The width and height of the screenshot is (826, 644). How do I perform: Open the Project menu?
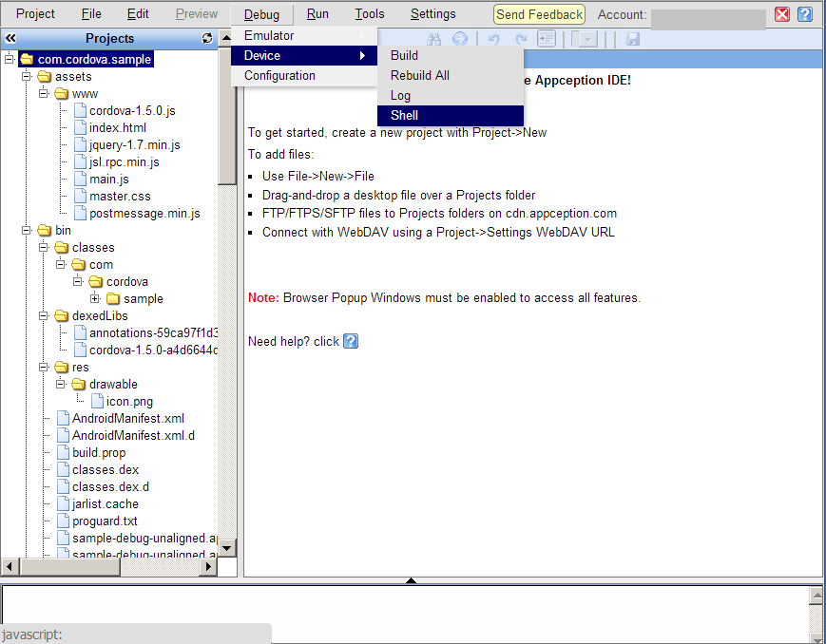coord(35,13)
